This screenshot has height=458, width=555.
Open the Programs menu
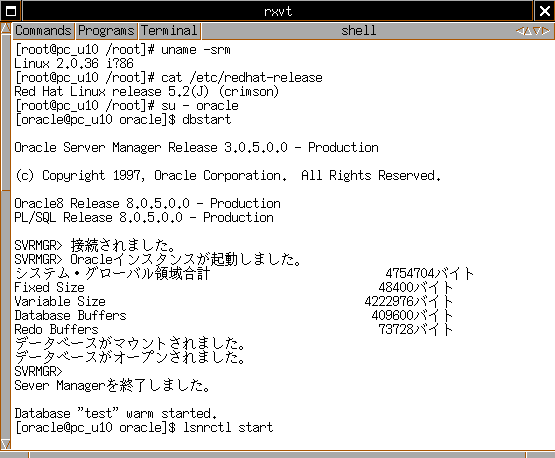click(106, 31)
